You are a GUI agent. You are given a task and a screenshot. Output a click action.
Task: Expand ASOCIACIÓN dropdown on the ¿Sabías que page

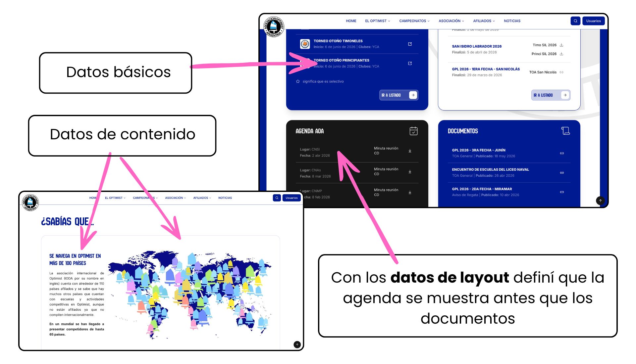176,198
